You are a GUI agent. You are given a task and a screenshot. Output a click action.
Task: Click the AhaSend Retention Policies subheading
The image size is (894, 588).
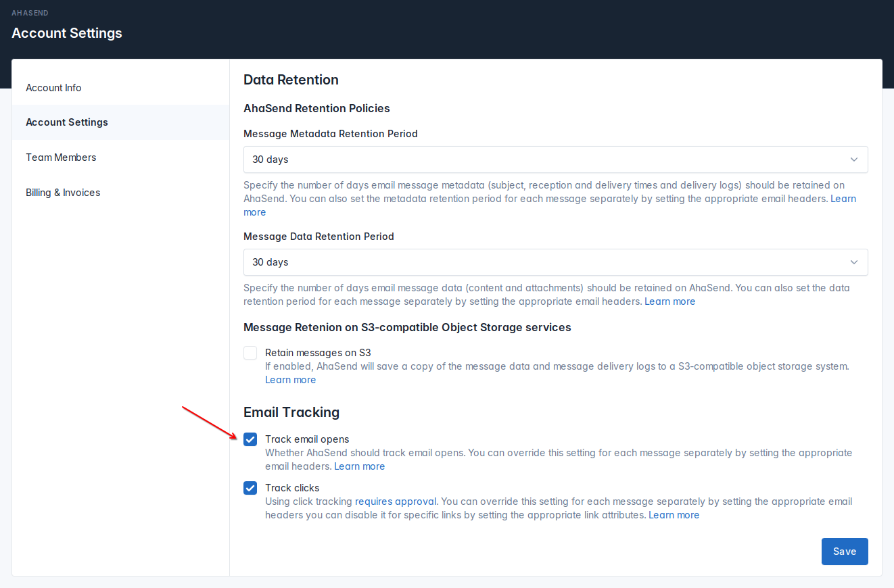(x=316, y=108)
